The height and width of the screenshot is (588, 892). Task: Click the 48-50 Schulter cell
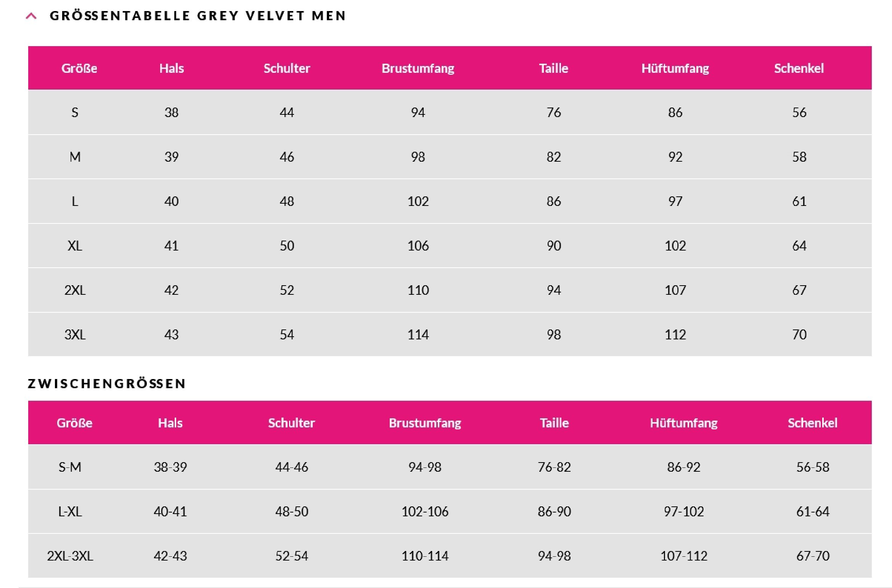click(x=292, y=511)
